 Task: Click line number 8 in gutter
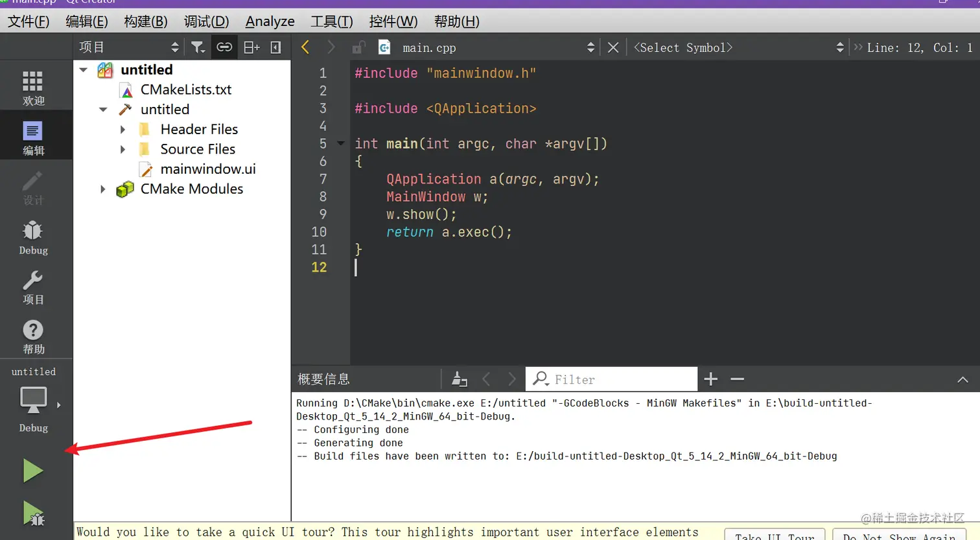coord(323,197)
